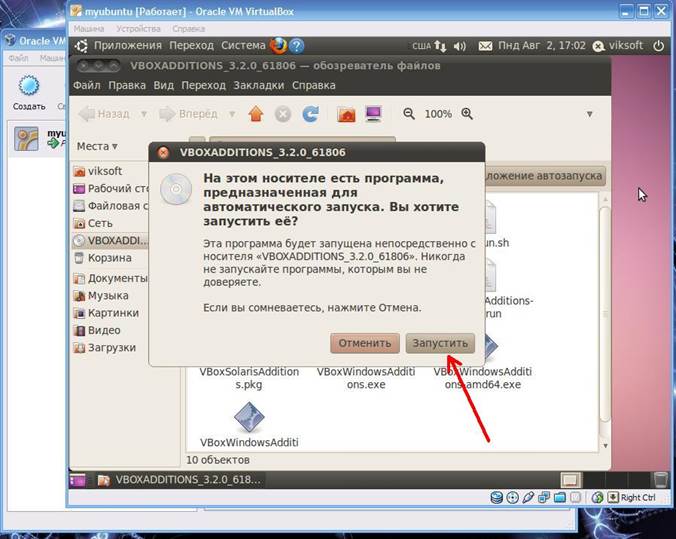Select VBOXADDI... disc in the sidebar

(x=110, y=240)
